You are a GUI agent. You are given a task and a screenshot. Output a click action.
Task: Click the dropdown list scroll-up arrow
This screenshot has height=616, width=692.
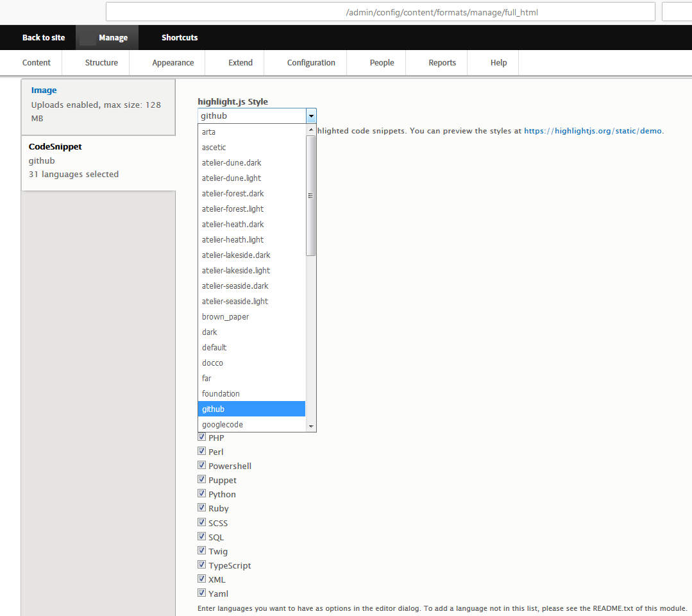(x=311, y=130)
